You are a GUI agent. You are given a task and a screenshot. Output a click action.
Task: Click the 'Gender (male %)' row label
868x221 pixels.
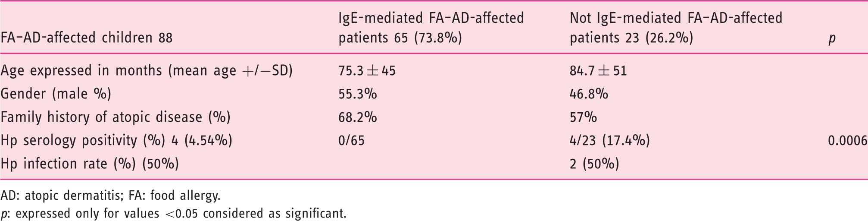pyautogui.click(x=56, y=94)
